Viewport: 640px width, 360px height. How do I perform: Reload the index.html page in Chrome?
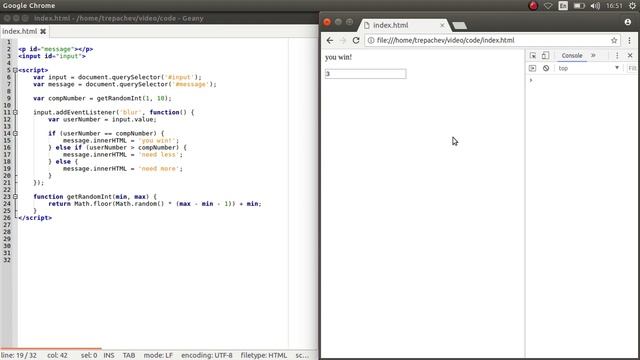(x=356, y=40)
